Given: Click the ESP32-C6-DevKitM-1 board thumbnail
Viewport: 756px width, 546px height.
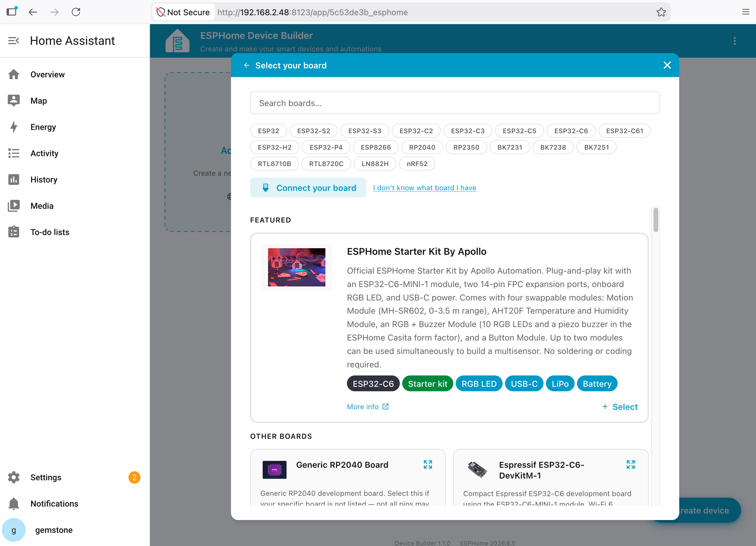Looking at the screenshot, I should coord(477,470).
